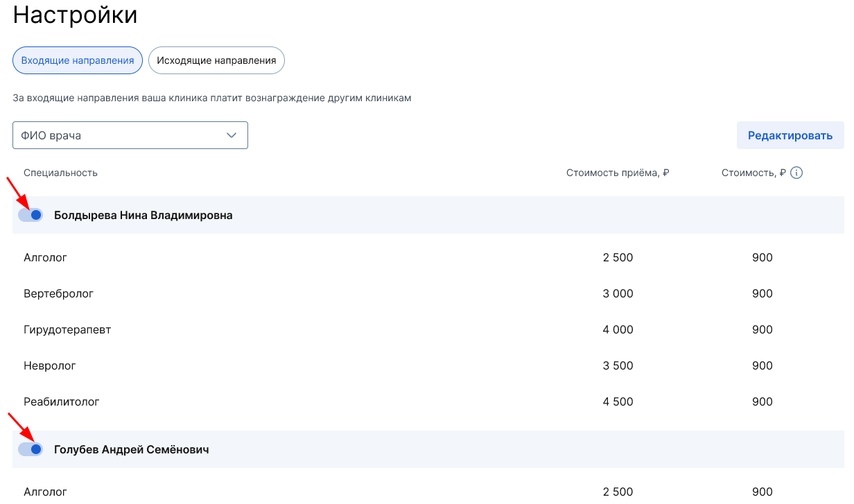Click the Стоимость, ₽ column header label

point(753,173)
